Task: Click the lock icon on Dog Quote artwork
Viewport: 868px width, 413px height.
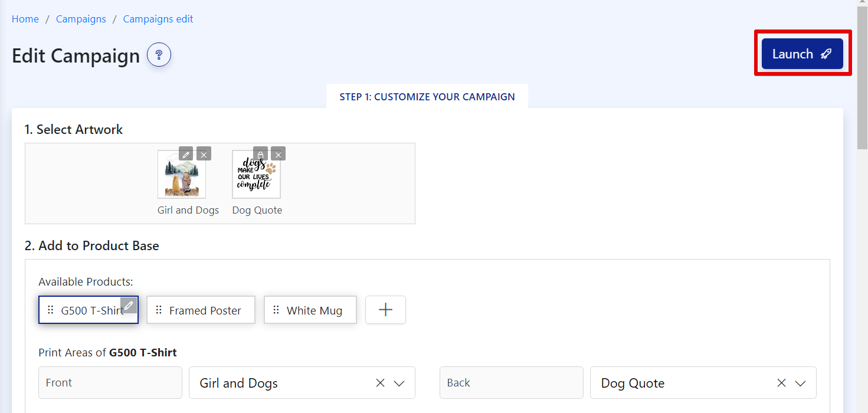Action: click(x=260, y=154)
